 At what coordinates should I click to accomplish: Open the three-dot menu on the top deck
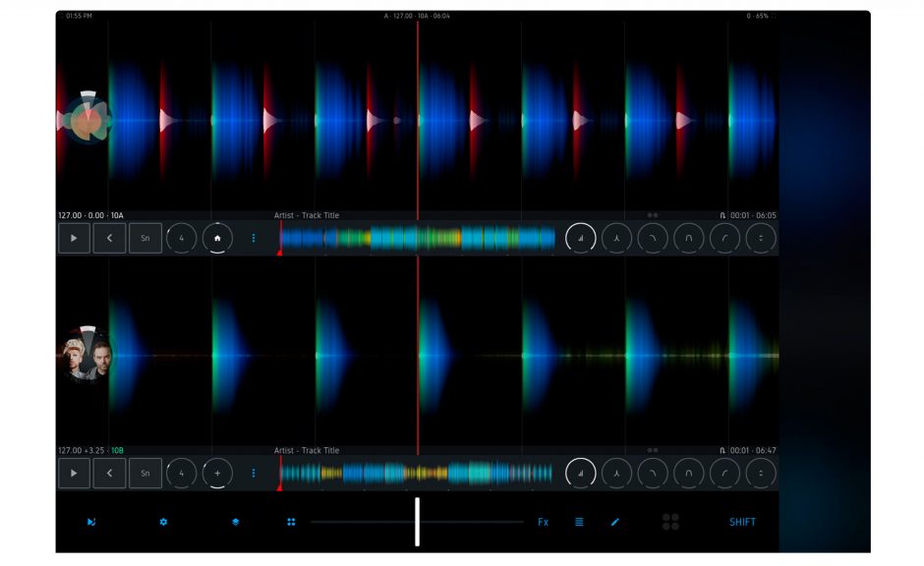pyautogui.click(x=255, y=237)
